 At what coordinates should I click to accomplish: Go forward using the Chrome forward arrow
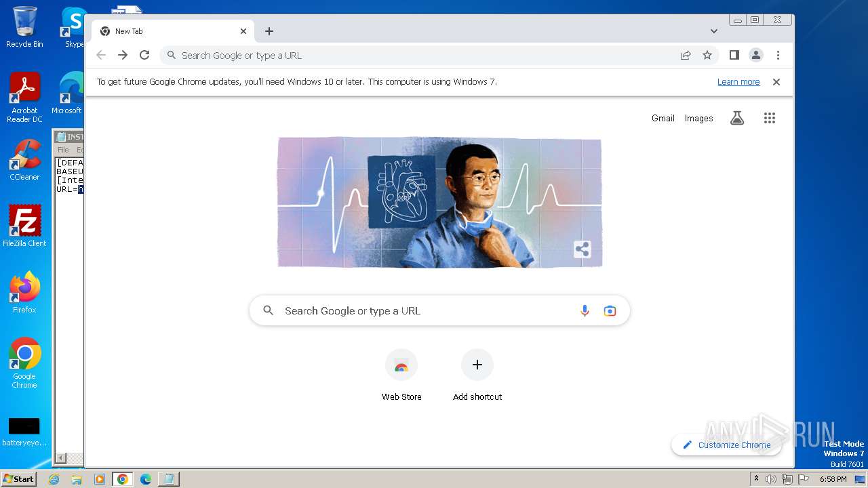click(123, 56)
